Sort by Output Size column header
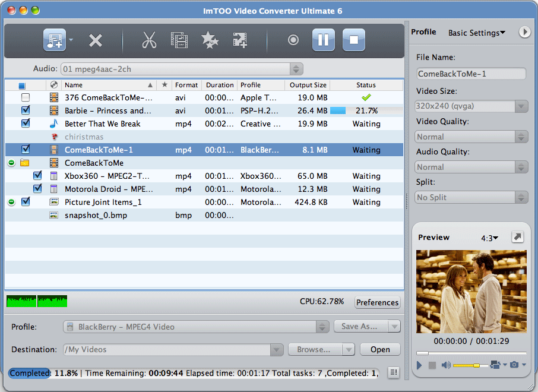Viewport: 538px width, 392px height. coord(308,85)
